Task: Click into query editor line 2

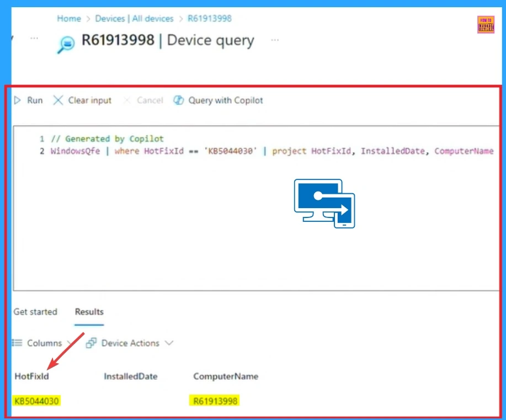Action: click(x=271, y=151)
